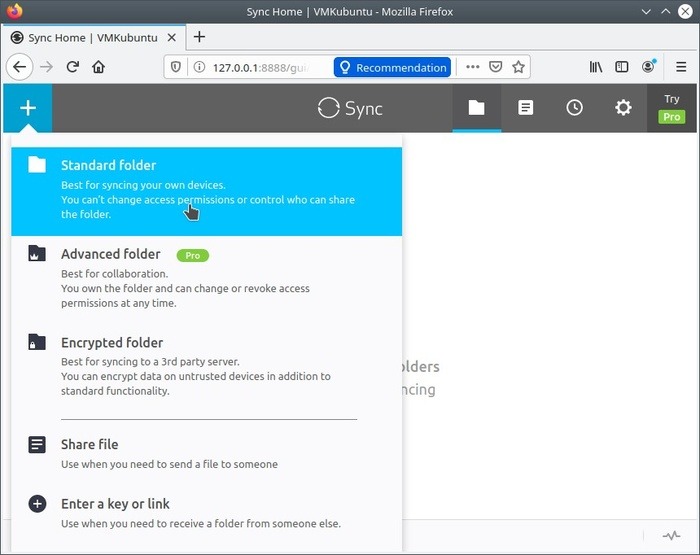Select the Standard folder option
The width and height of the screenshot is (700, 555).
coord(207,191)
